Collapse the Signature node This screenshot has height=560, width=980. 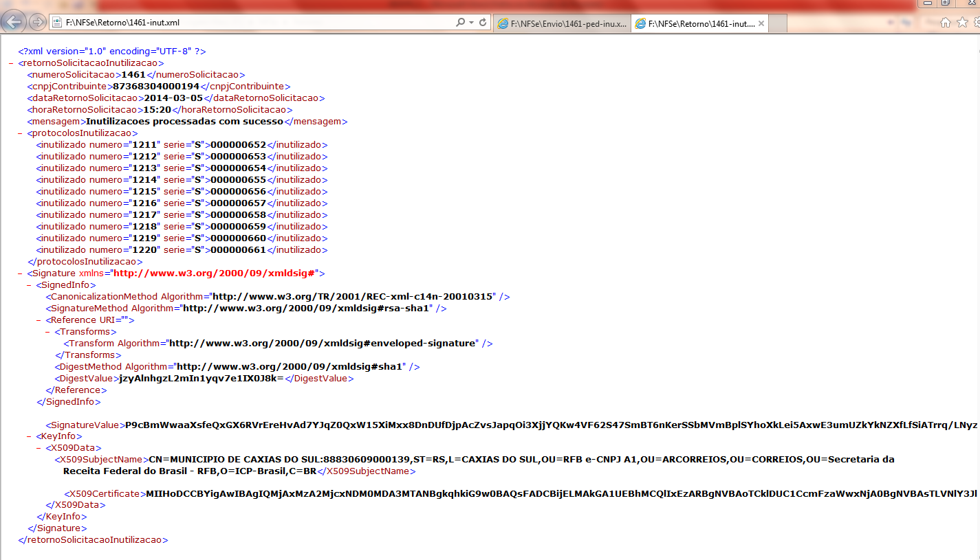pos(21,273)
